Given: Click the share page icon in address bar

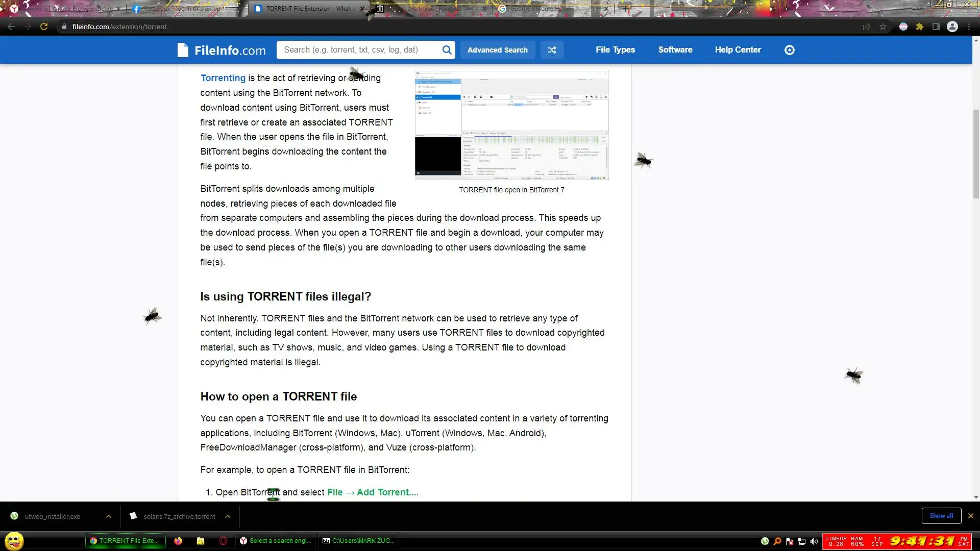Looking at the screenshot, I should coord(867,27).
